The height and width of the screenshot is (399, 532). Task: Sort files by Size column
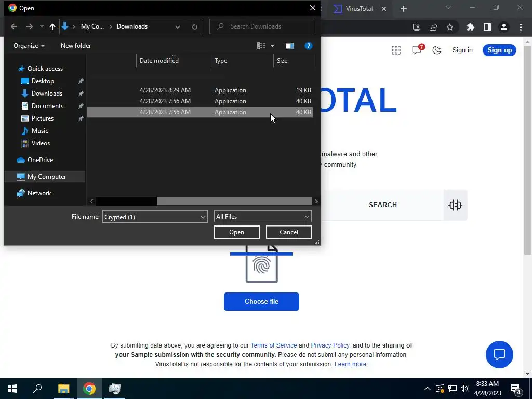[x=294, y=61]
